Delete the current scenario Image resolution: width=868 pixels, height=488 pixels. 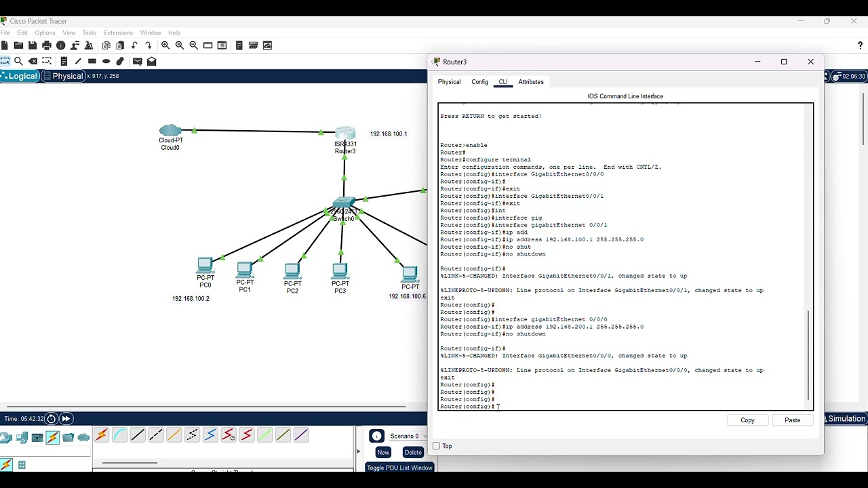[413, 452]
